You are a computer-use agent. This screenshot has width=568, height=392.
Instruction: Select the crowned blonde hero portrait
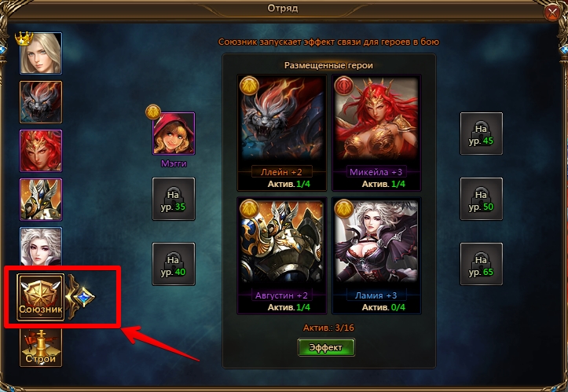(41, 53)
